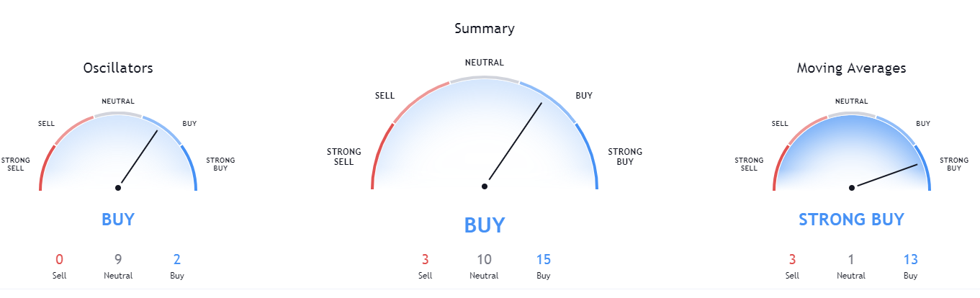Viewport: 980px width, 298px height.
Task: Click the Oscillators gauge needle pivot dot
Action: coord(118,187)
